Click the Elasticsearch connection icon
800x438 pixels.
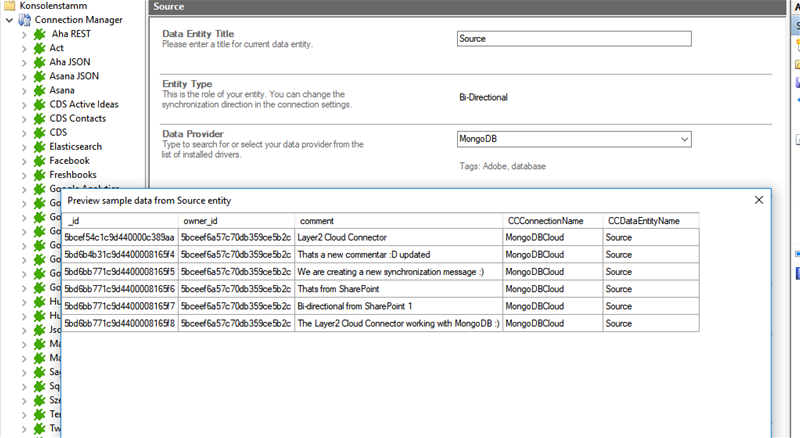coord(40,146)
